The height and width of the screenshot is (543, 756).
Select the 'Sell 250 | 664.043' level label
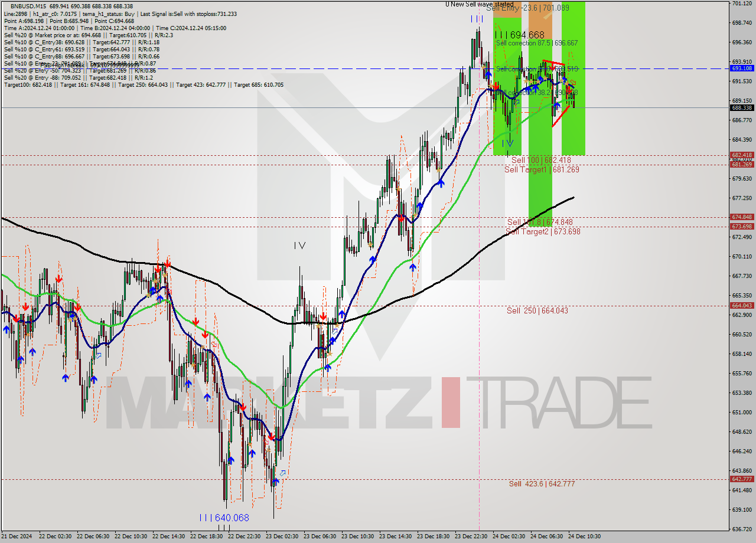pyautogui.click(x=537, y=310)
